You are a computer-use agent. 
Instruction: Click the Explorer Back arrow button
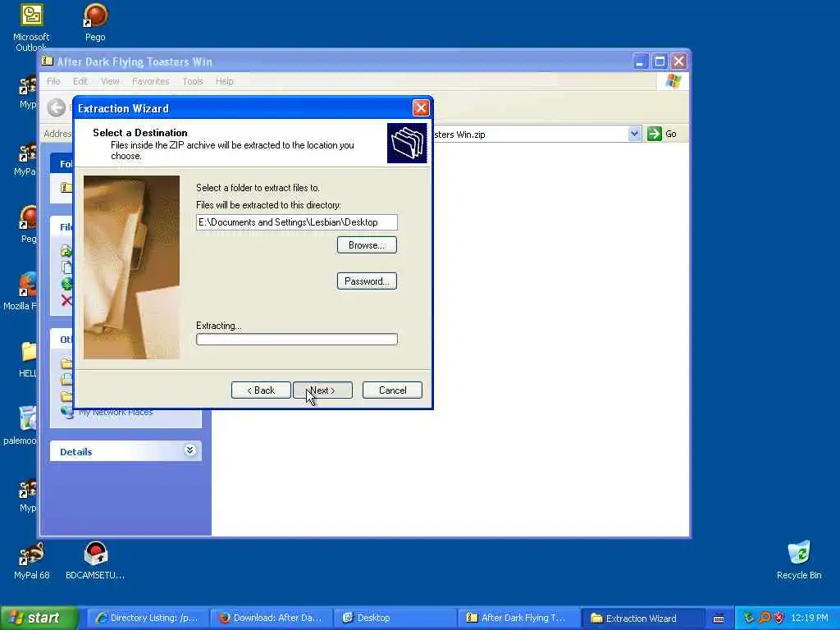coord(57,107)
